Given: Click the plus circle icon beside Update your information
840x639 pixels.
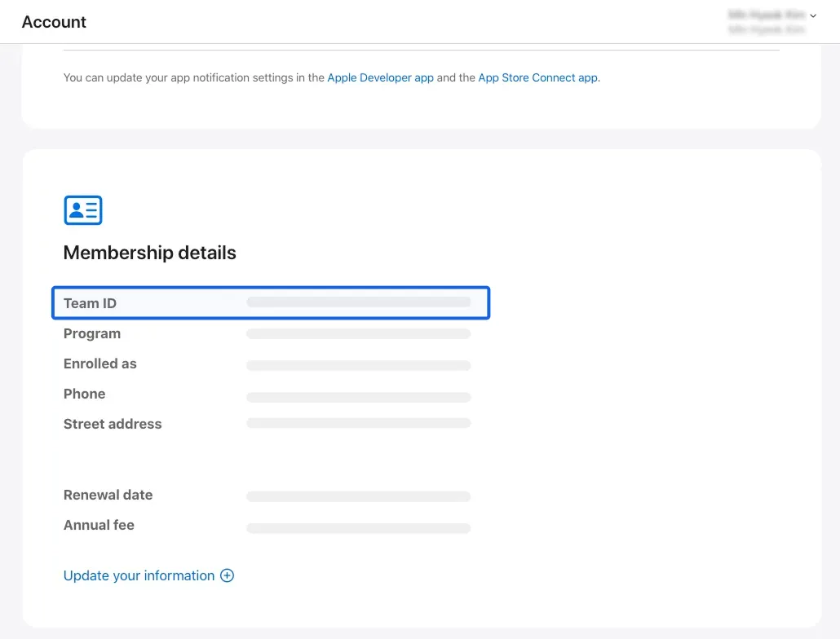Looking at the screenshot, I should (x=228, y=575).
